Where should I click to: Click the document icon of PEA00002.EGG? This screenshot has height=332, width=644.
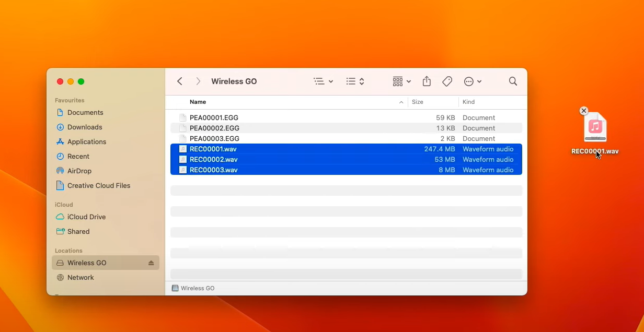182,128
